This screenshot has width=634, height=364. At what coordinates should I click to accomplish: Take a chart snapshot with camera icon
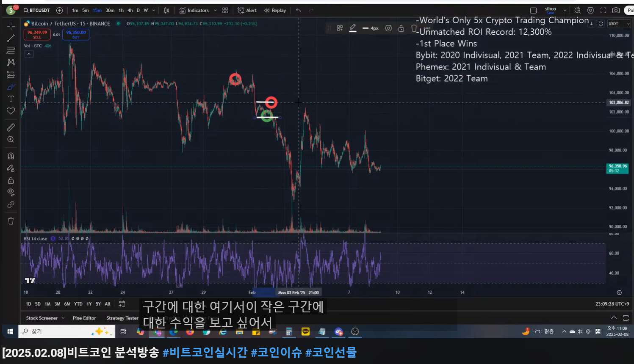pos(616,10)
